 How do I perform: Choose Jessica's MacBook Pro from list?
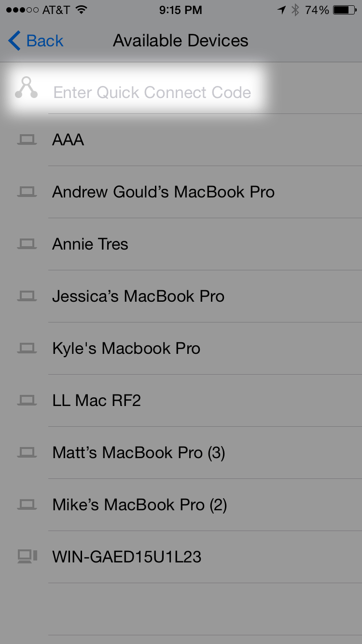pos(138,296)
